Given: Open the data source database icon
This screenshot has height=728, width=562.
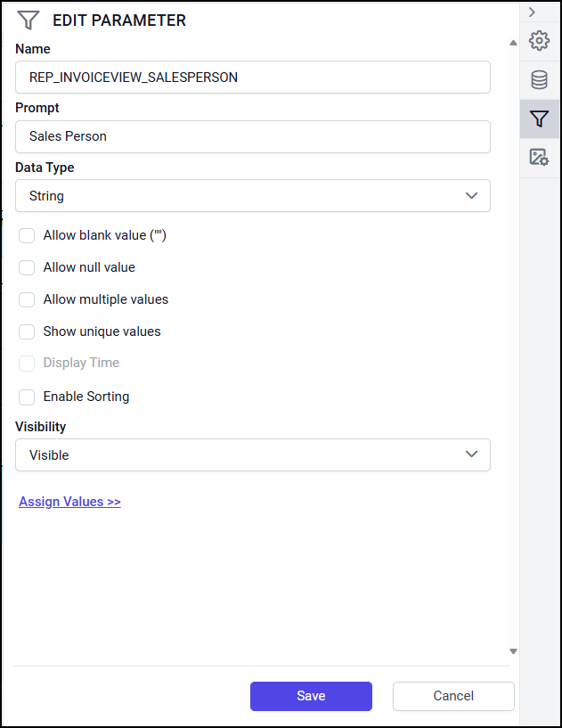Looking at the screenshot, I should pos(539,80).
